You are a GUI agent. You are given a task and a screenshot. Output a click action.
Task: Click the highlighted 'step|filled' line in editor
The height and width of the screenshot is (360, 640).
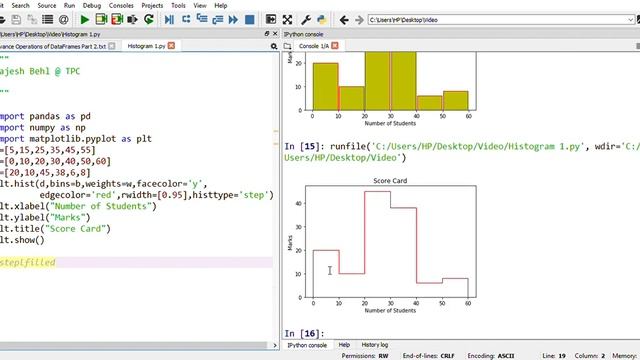tap(28, 262)
